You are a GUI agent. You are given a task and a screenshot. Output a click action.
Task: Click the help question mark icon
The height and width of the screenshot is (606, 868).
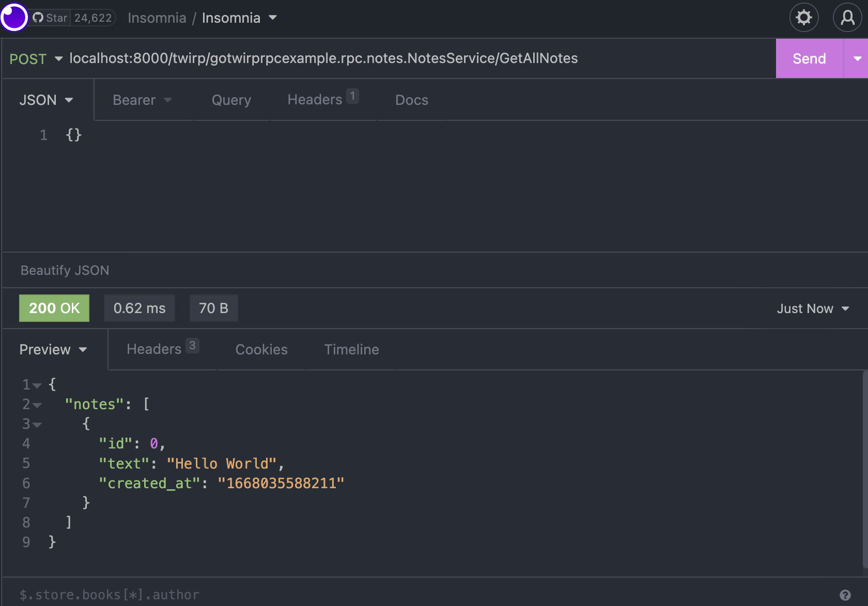pyautogui.click(x=845, y=595)
